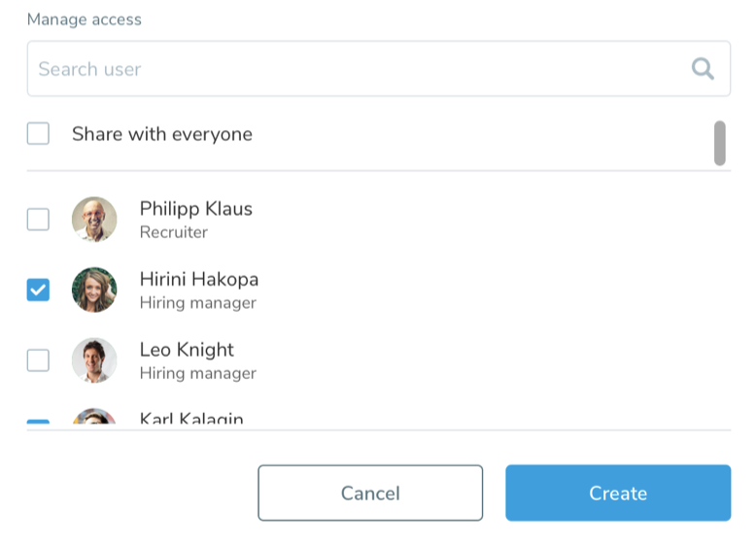Tick the checkbox for Leo Knight
Image resolution: width=756 pixels, height=546 pixels.
[x=38, y=360]
